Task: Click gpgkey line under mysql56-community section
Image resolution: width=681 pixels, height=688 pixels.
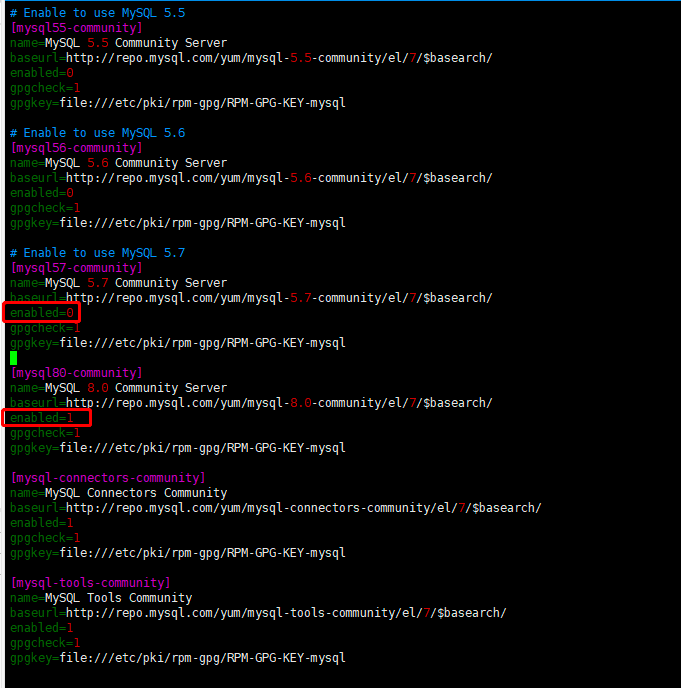Action: [178, 223]
